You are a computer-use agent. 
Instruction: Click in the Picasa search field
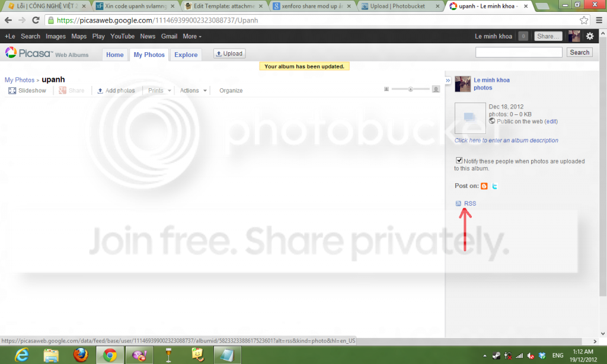click(519, 52)
